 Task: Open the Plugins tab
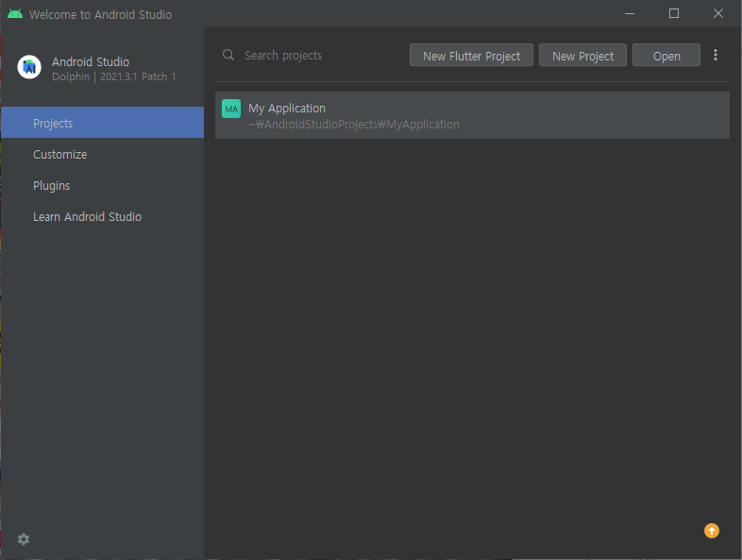102,185
